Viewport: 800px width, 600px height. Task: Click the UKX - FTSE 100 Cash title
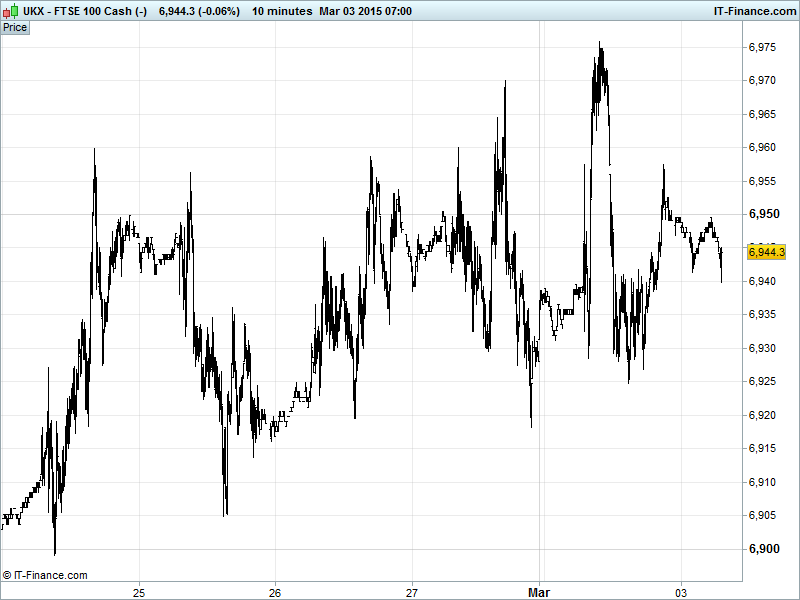pos(85,11)
